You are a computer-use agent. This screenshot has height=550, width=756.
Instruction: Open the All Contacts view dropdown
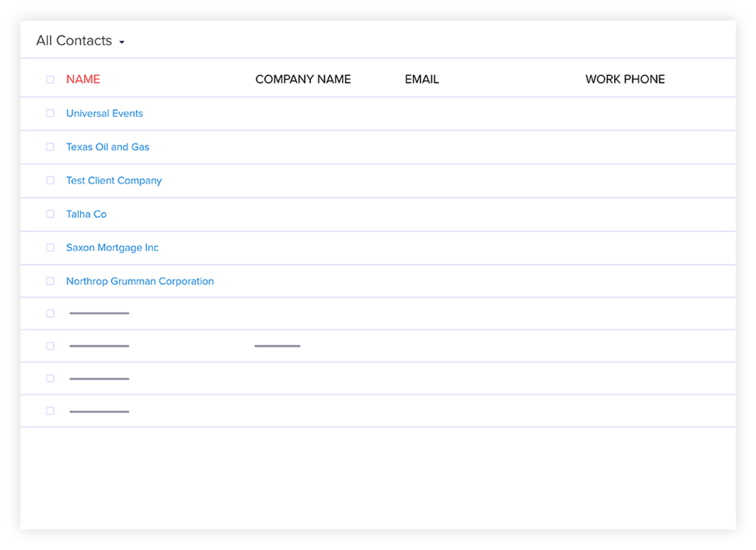click(122, 42)
